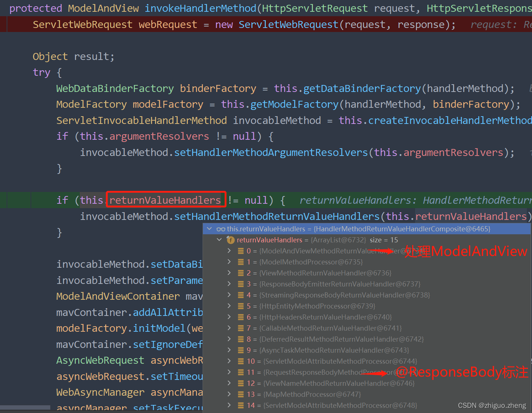Select the CallableMethodReturnValueHandler@6741 entry
The image size is (532, 413).
(x=367, y=328)
